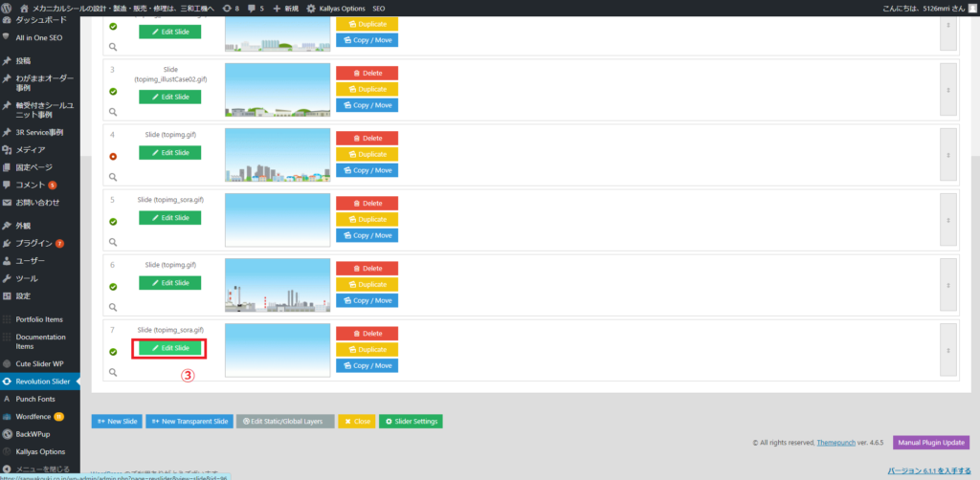Click the WordPress logo in admin bar

pos(8,8)
